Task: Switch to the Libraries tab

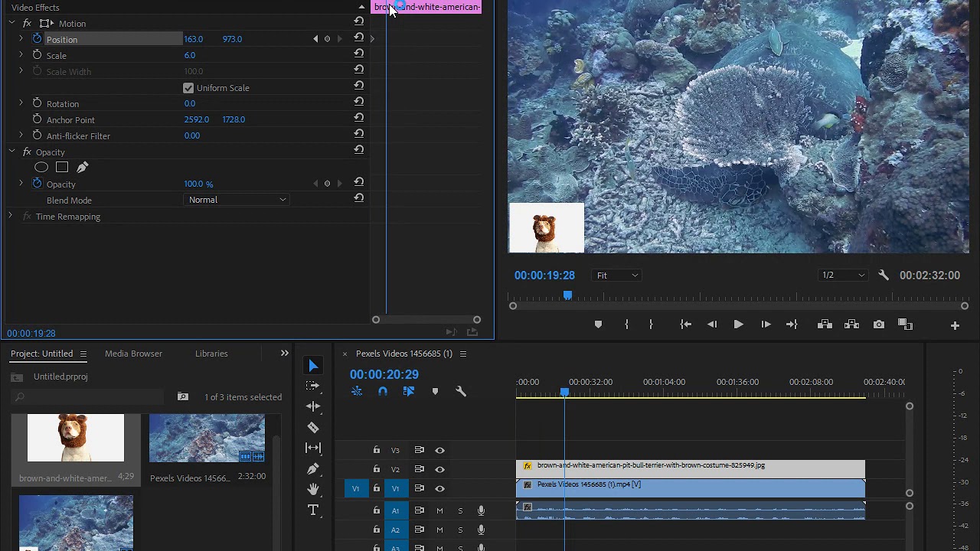Action: point(211,354)
